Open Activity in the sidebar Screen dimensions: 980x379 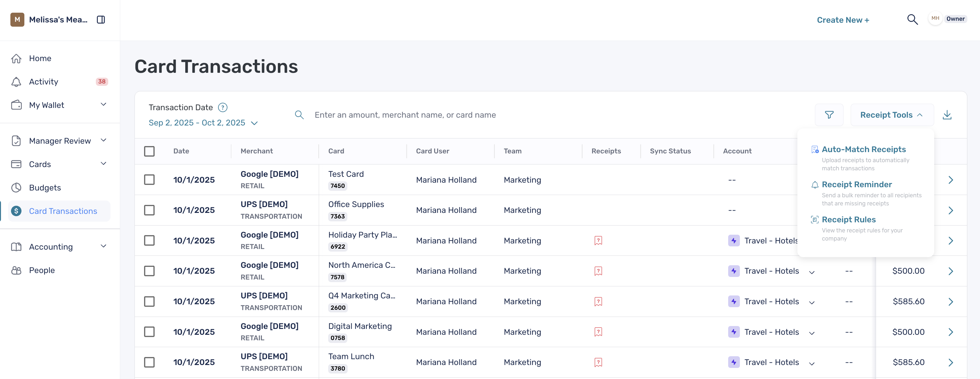point(43,82)
